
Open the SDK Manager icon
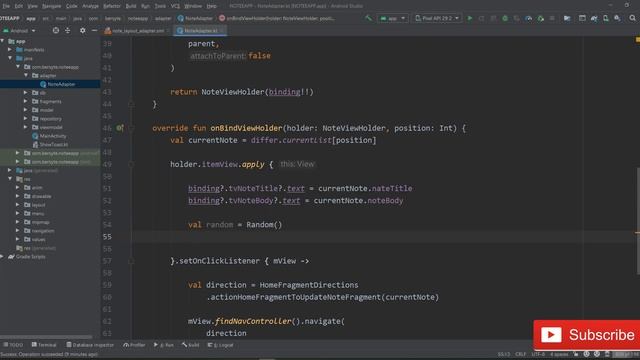point(617,18)
